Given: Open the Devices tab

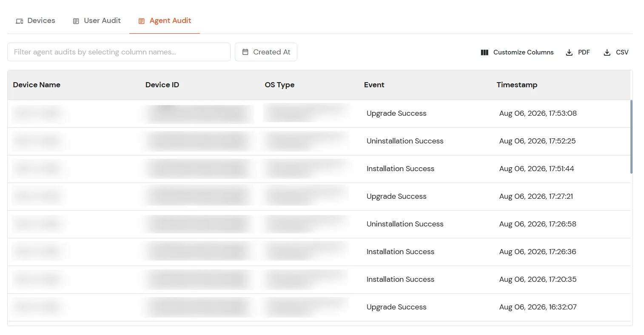Looking at the screenshot, I should [35, 20].
